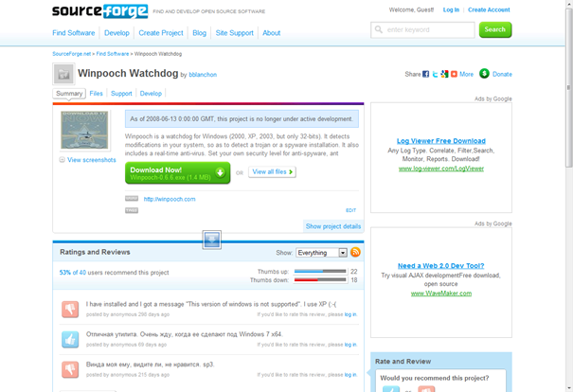The image size is (573, 392).
Task: Switch to the Files tab
Action: tap(96, 94)
